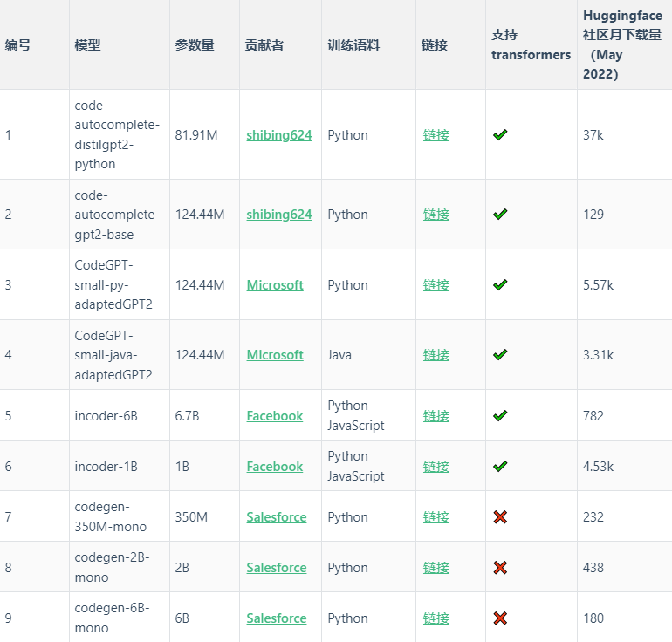Click green checkmark for code-autocomplete-gpt2-base
This screenshot has height=642, width=672.
click(500, 214)
